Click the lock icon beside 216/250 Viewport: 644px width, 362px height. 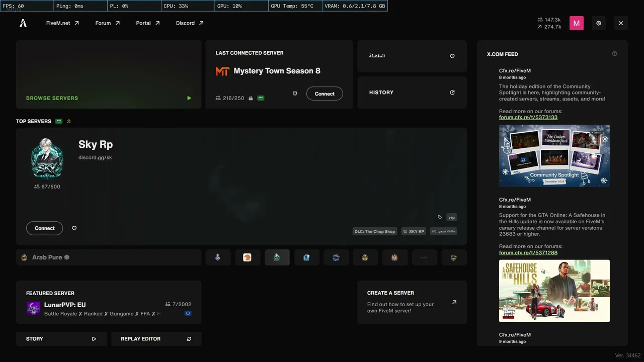pyautogui.click(x=251, y=98)
